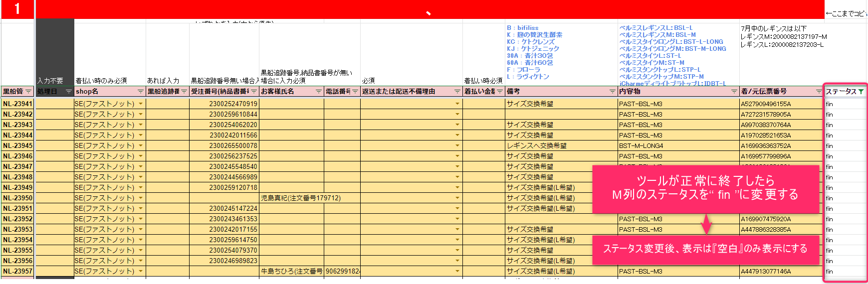
Task: Open filter icon on 受注番号 column header
Action: [254, 91]
